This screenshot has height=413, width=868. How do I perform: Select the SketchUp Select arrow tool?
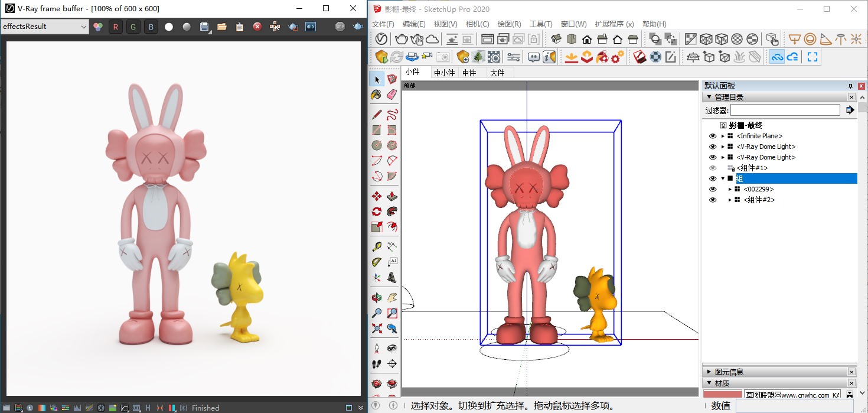(x=377, y=79)
